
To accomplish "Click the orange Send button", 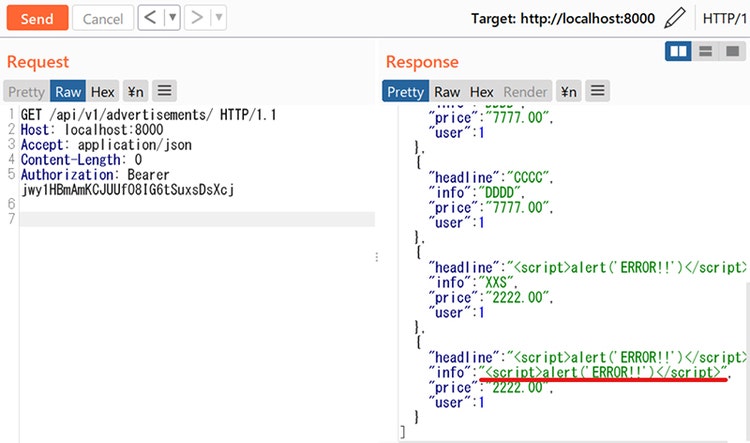I will click(37, 18).
